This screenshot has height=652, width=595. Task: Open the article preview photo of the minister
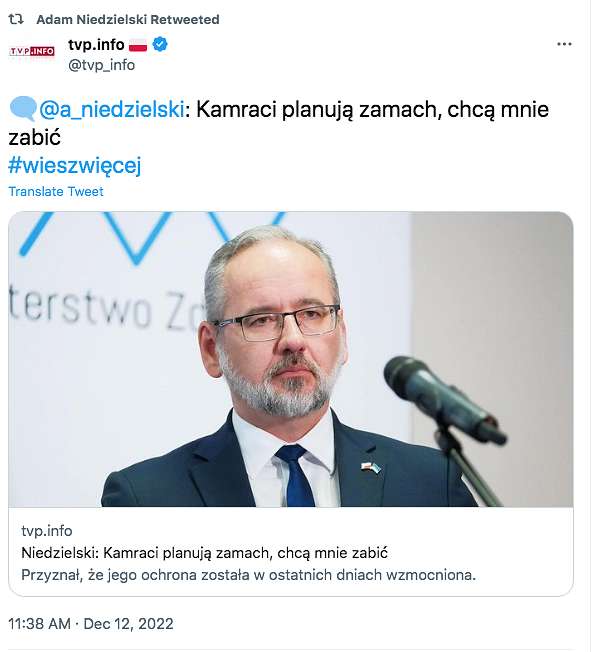tap(291, 359)
